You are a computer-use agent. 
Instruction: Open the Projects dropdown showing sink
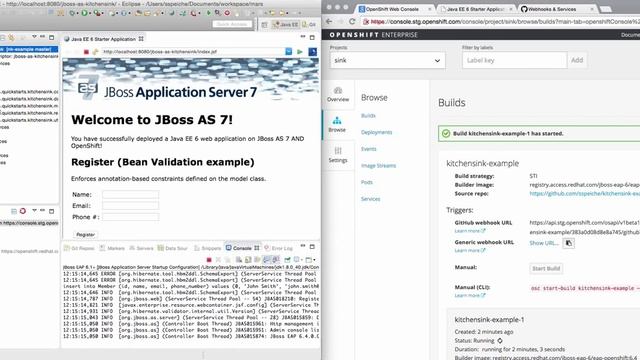[x=387, y=60]
